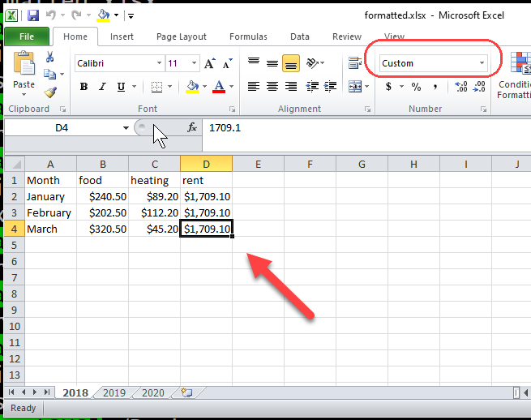
Task: Click the Copy icon
Action: 49,74
